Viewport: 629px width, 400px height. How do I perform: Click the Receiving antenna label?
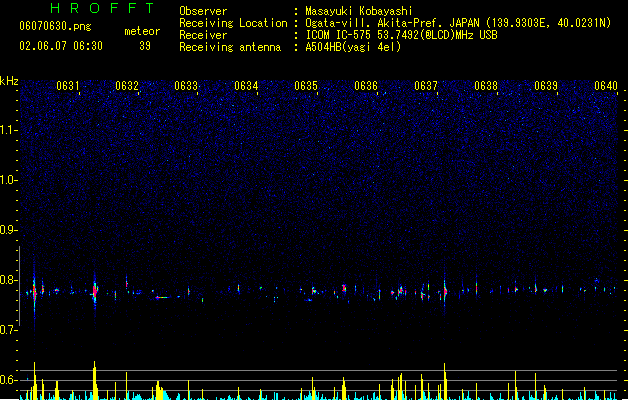tap(230, 47)
